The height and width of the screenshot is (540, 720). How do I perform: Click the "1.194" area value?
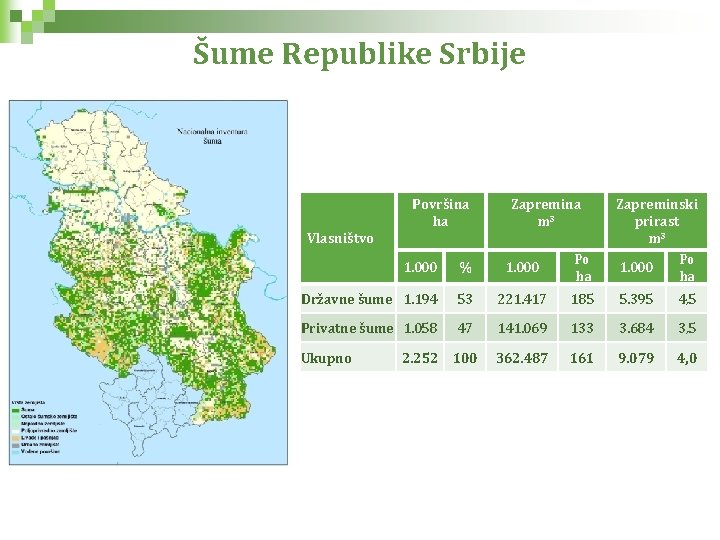click(420, 299)
